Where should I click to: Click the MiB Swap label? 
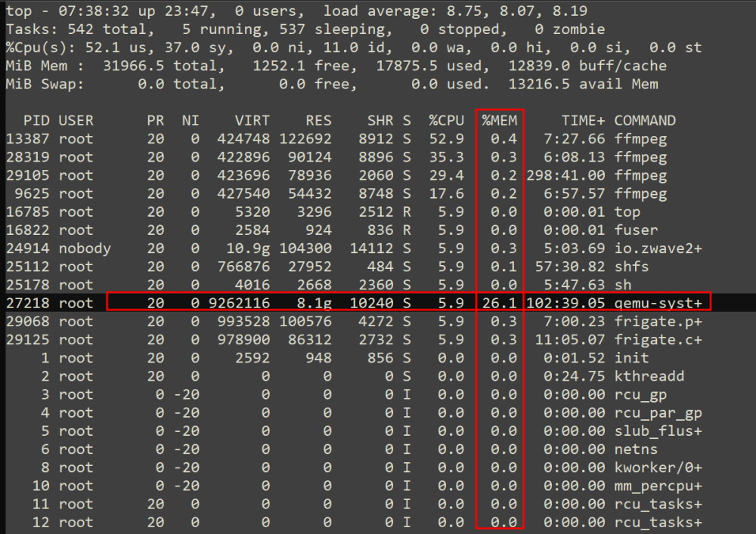tap(45, 85)
